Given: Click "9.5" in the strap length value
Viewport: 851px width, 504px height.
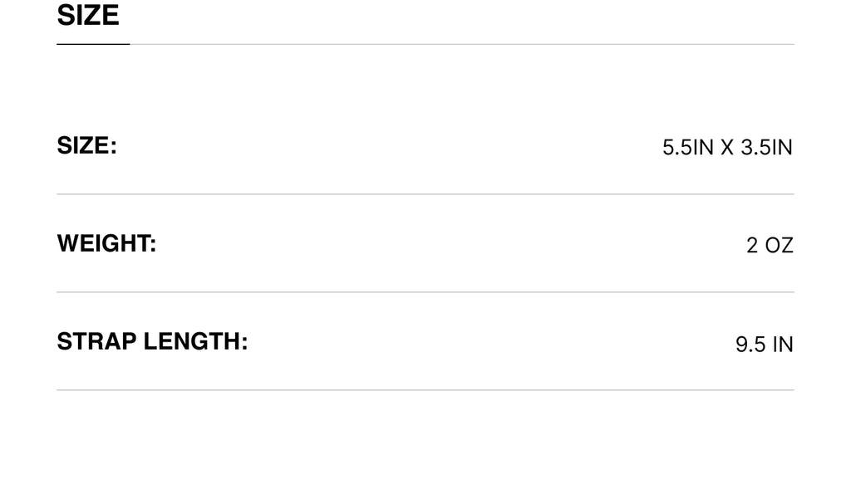Looking at the screenshot, I should tap(750, 344).
